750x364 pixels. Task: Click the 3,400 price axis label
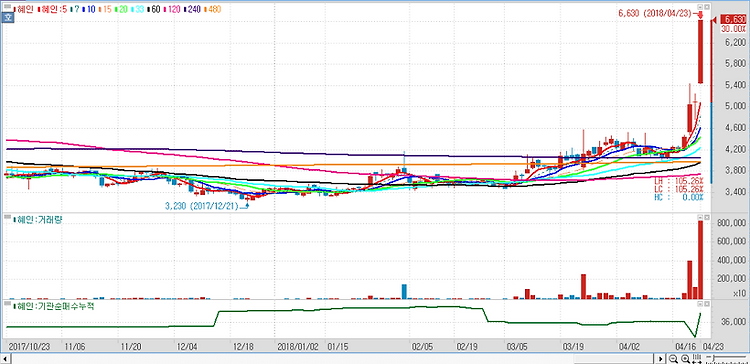pyautogui.click(x=735, y=192)
